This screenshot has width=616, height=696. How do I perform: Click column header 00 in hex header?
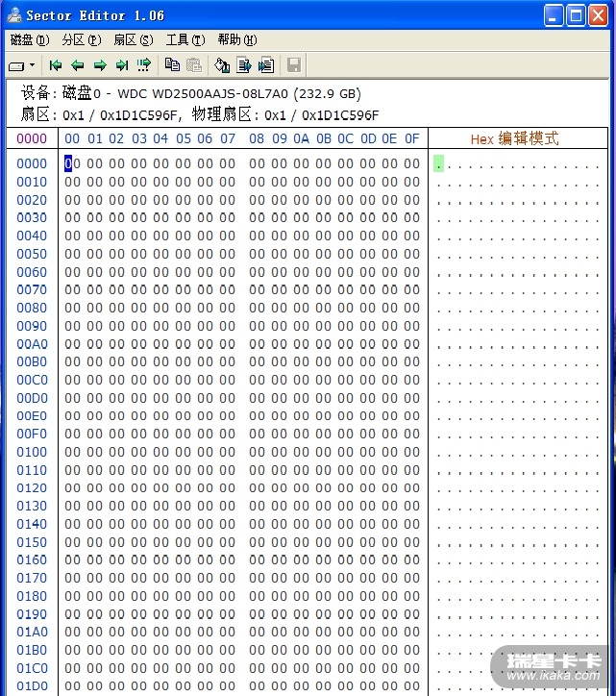coord(72,139)
